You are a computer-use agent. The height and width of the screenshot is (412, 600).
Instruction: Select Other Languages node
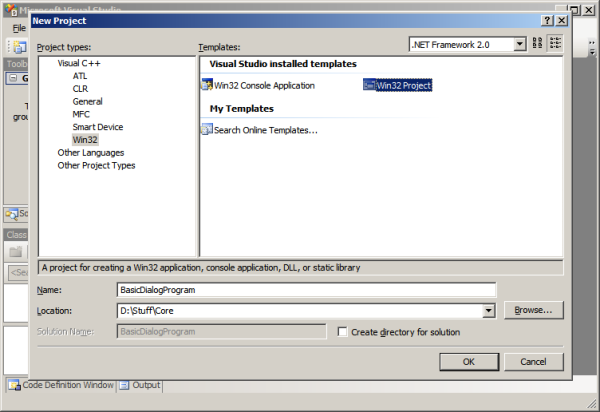click(91, 153)
